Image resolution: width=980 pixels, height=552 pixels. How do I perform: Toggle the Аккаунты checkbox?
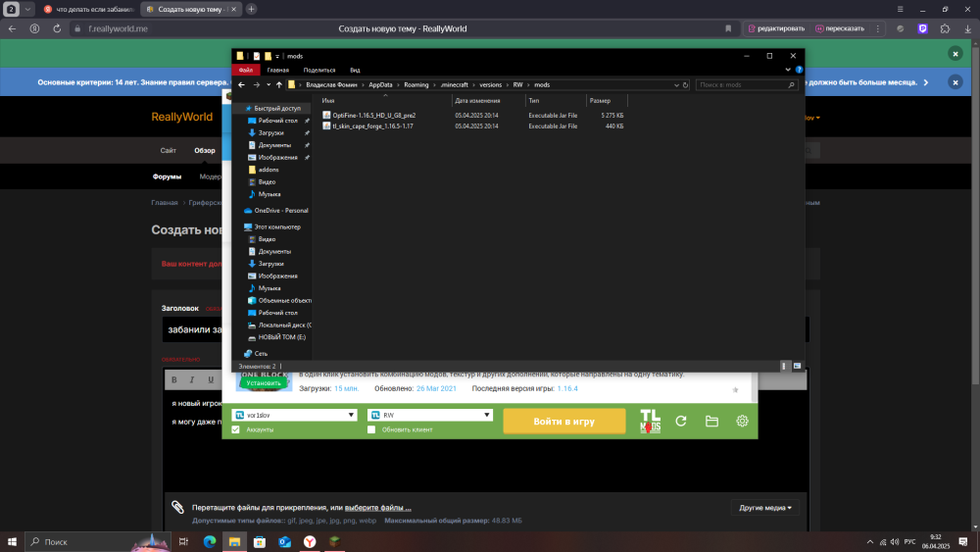(x=235, y=429)
